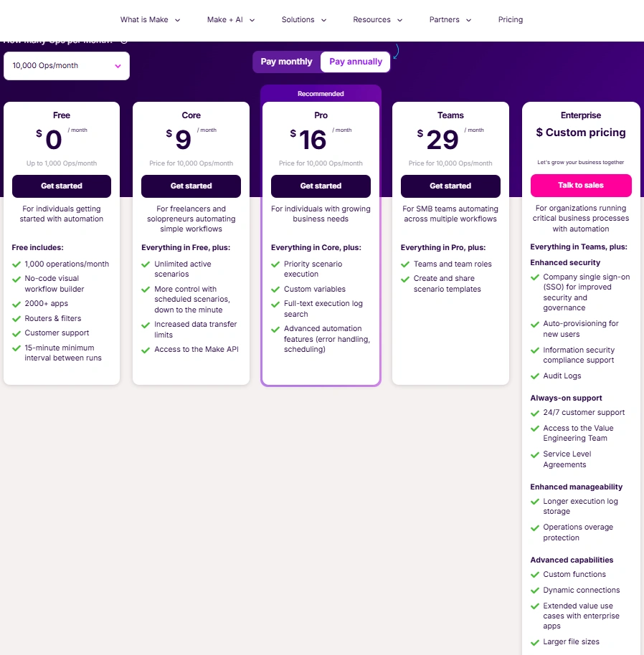Click 'Create and share scenario templates' feature

[448, 284]
